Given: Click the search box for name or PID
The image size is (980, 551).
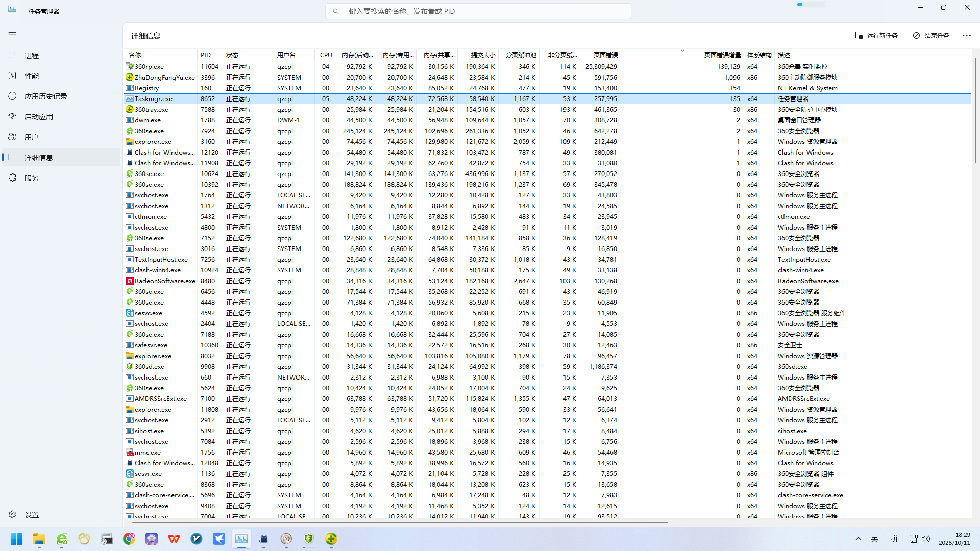Looking at the screenshot, I should tap(478, 11).
